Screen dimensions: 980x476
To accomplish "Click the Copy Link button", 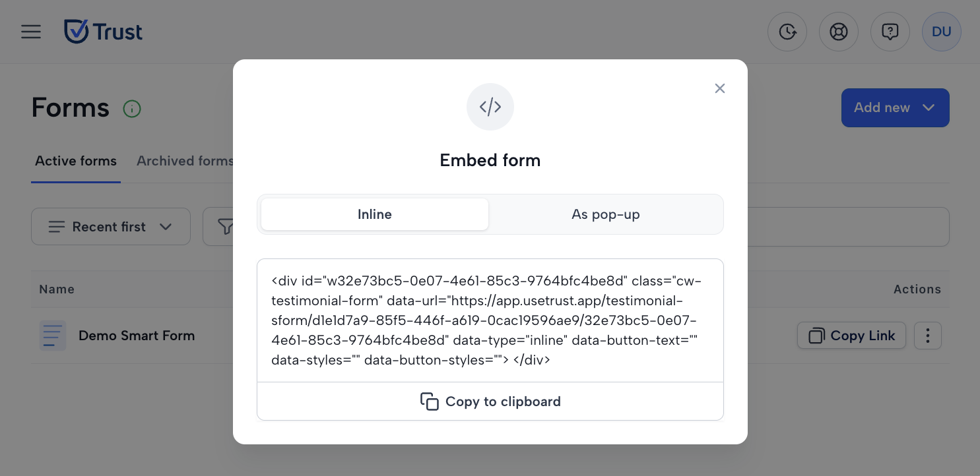I will [x=851, y=336].
